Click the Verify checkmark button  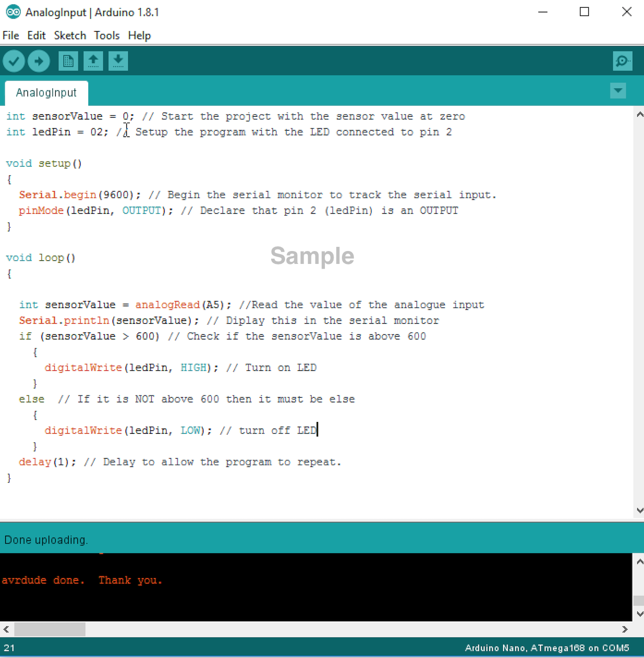coord(14,61)
